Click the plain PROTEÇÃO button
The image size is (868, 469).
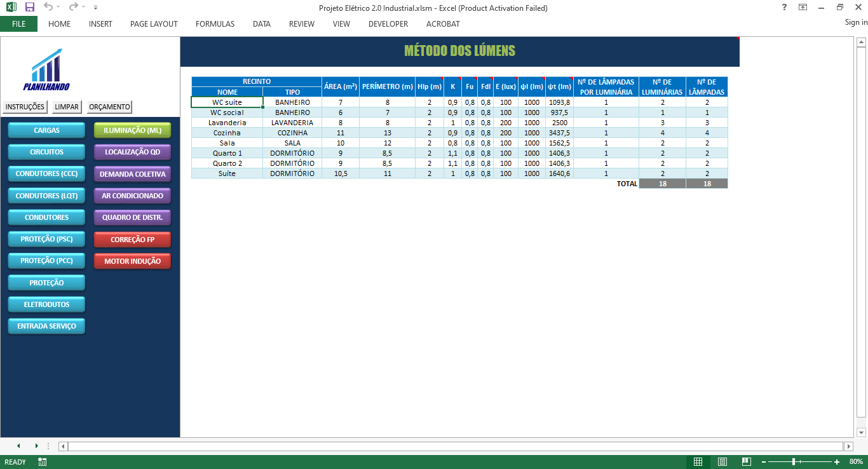click(x=46, y=283)
